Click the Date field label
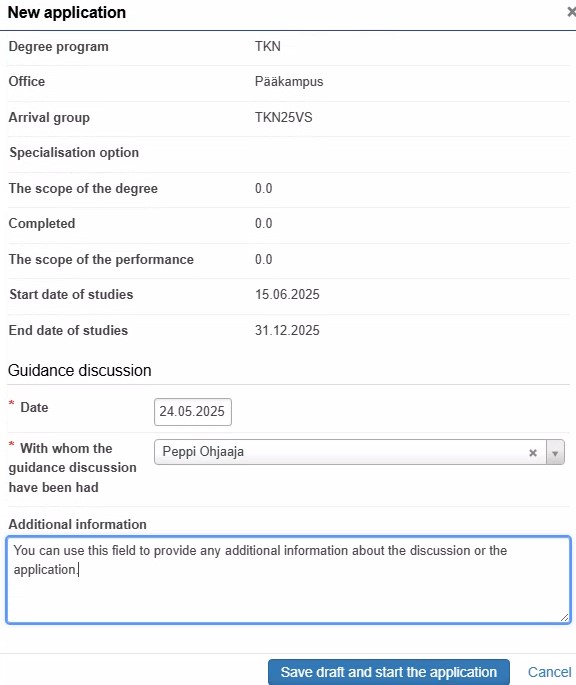576x685 pixels. tap(34, 407)
